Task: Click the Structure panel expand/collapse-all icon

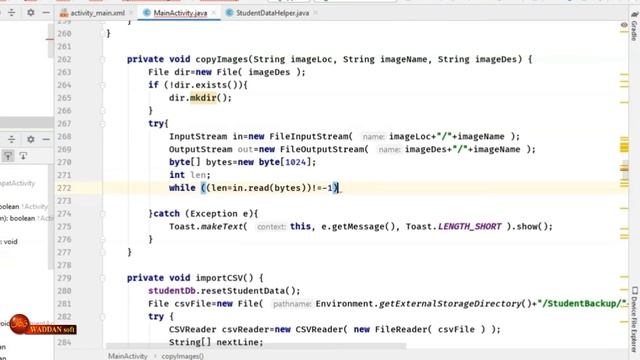Action: [11, 140]
